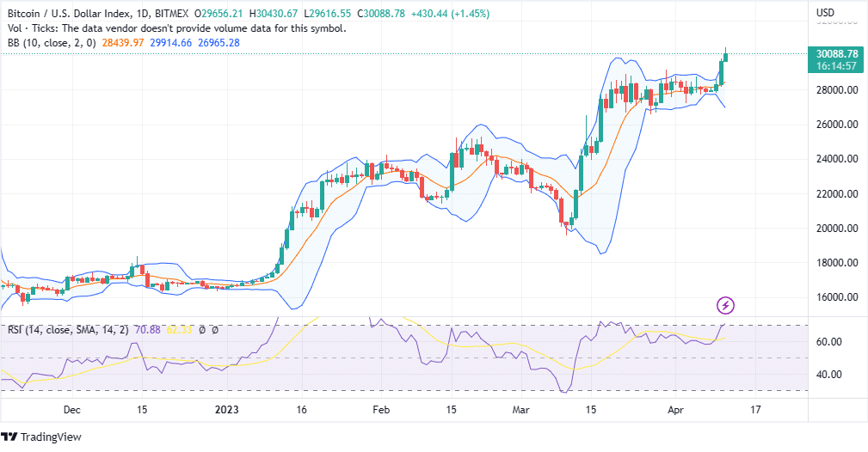The image size is (868, 452).
Task: Click the low price L29616.55
Action: (x=327, y=13)
